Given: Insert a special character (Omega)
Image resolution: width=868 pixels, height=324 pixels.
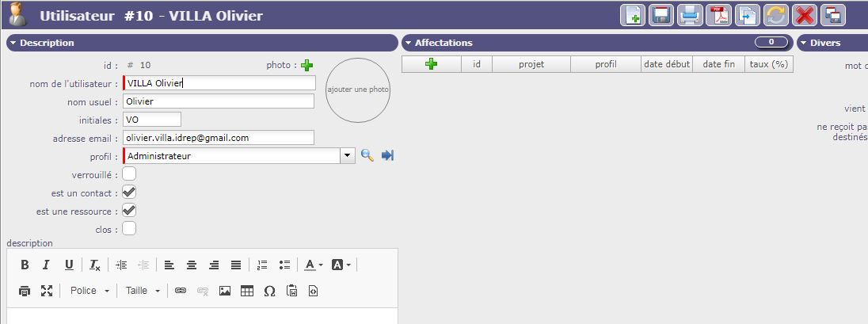Looking at the screenshot, I should click(x=269, y=291).
